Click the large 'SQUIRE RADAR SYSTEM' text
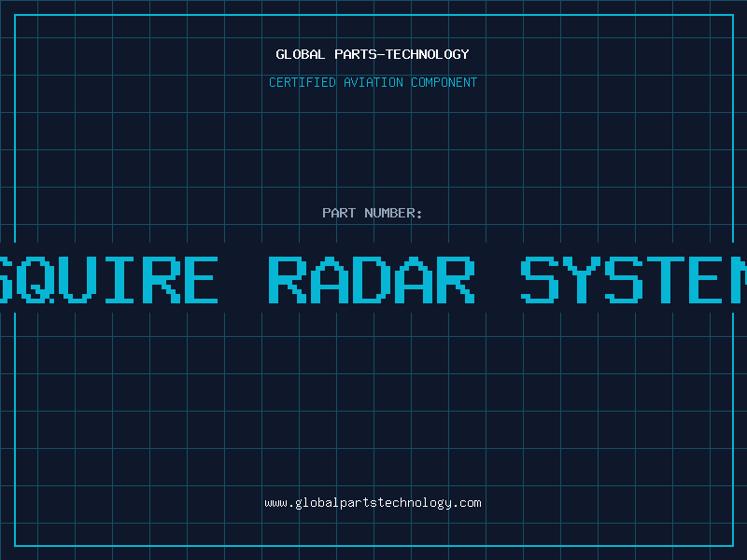Viewport: 747px width, 560px height. pos(373,279)
